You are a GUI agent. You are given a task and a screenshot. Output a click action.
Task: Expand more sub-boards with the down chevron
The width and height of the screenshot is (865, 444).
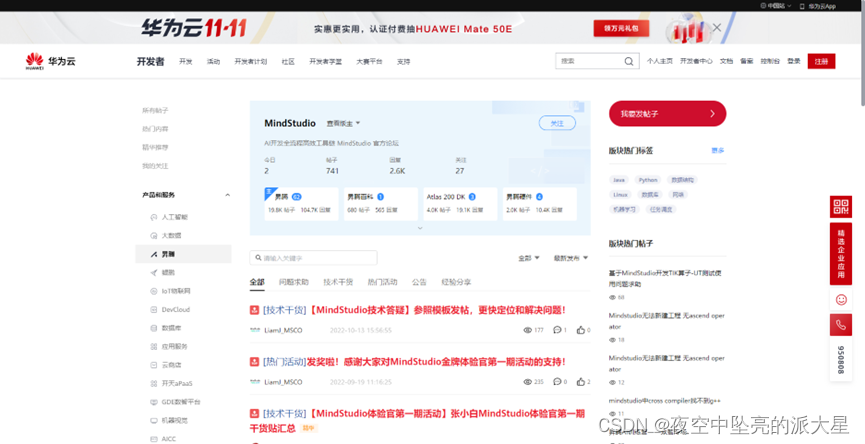click(x=420, y=228)
